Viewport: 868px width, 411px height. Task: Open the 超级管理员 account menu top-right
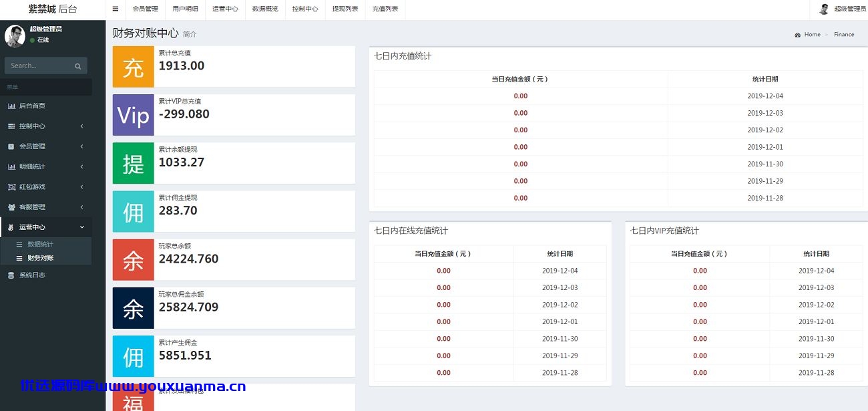pos(843,9)
